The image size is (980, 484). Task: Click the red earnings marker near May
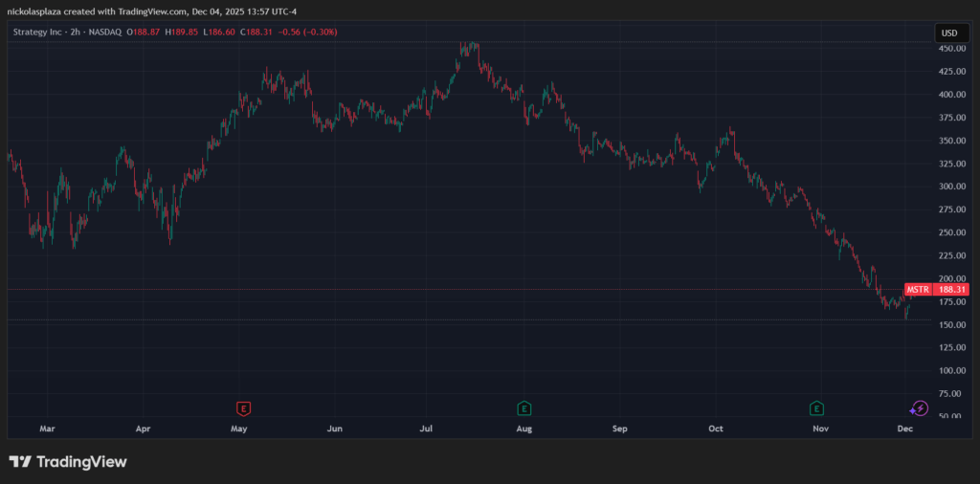(244, 408)
